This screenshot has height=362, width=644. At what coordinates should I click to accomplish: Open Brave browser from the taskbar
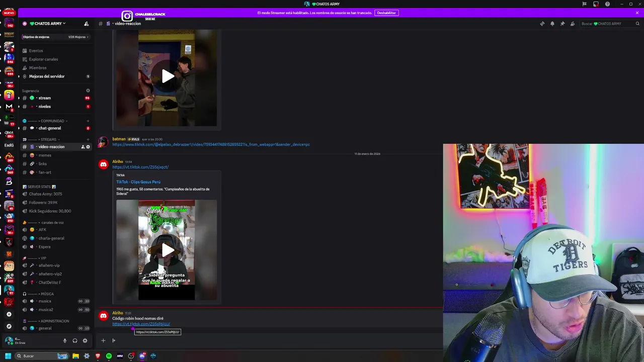click(98, 356)
